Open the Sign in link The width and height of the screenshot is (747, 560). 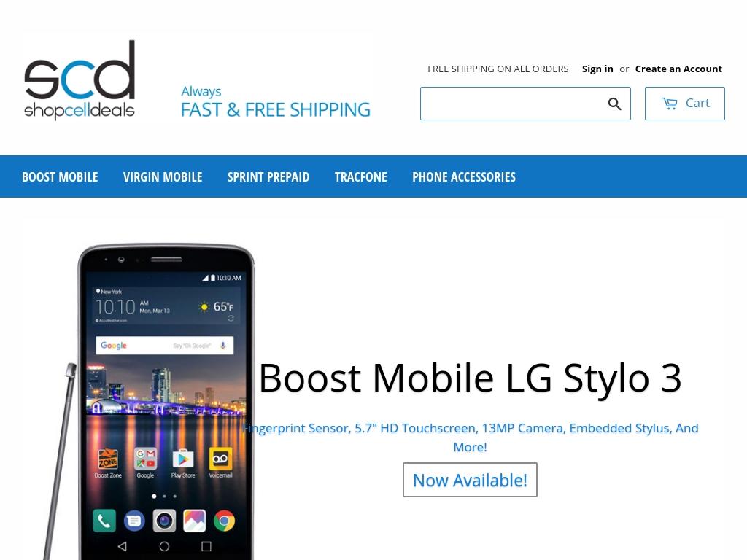point(597,69)
